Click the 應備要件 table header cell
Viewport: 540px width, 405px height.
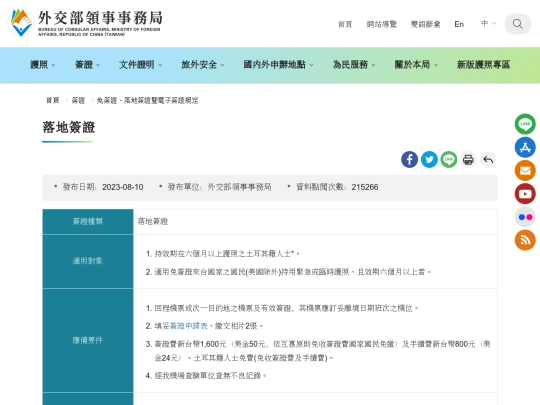click(x=88, y=340)
